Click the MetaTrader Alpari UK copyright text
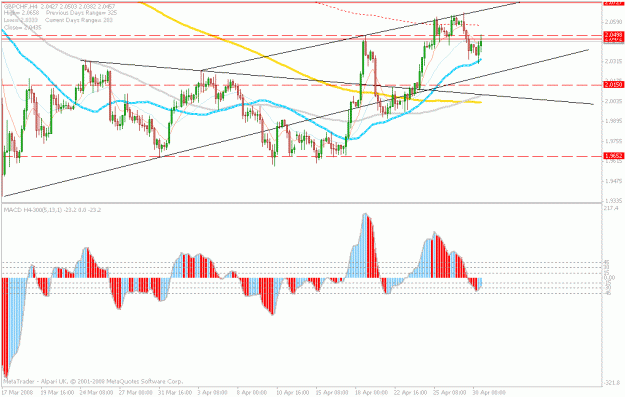The image size is (625, 397). point(93,381)
